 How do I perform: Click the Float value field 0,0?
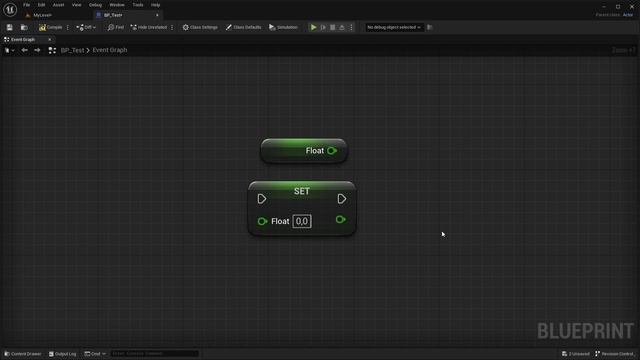pos(302,221)
